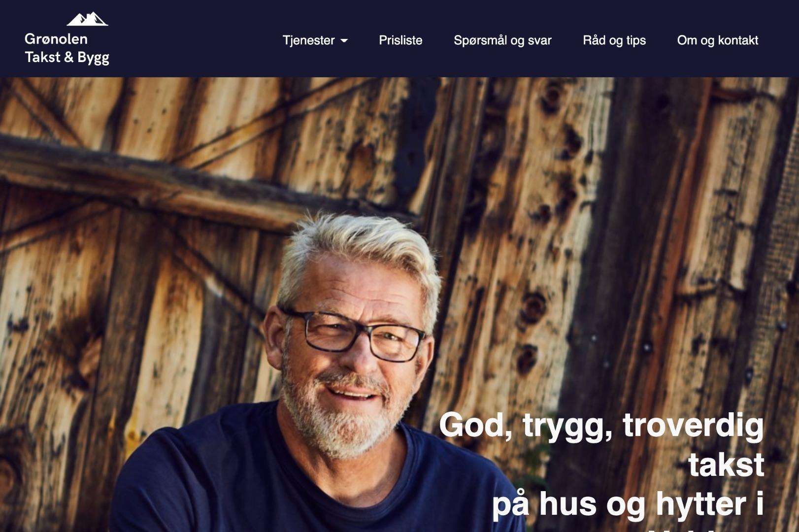Open Spørsmål og svar page
Screen dimensions: 799x532
click(x=502, y=40)
